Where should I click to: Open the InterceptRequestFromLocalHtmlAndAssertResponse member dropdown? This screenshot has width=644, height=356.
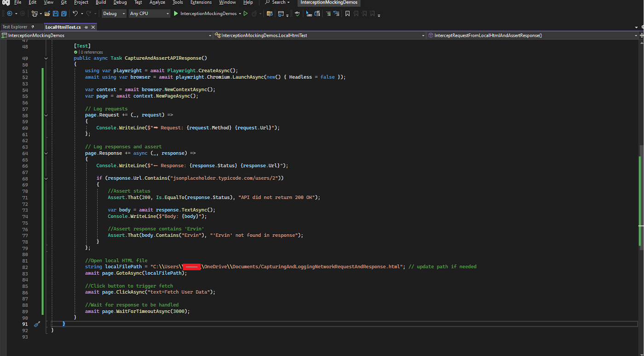coord(533,35)
